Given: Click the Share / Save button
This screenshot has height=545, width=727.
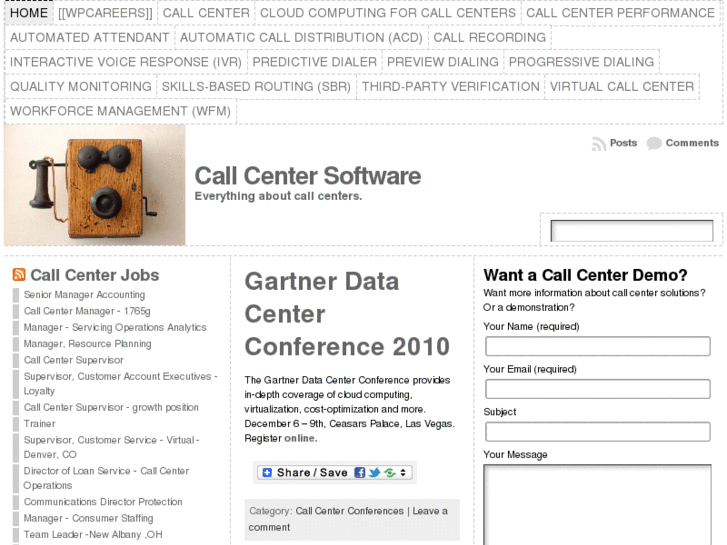Looking at the screenshot, I should click(x=335, y=473).
